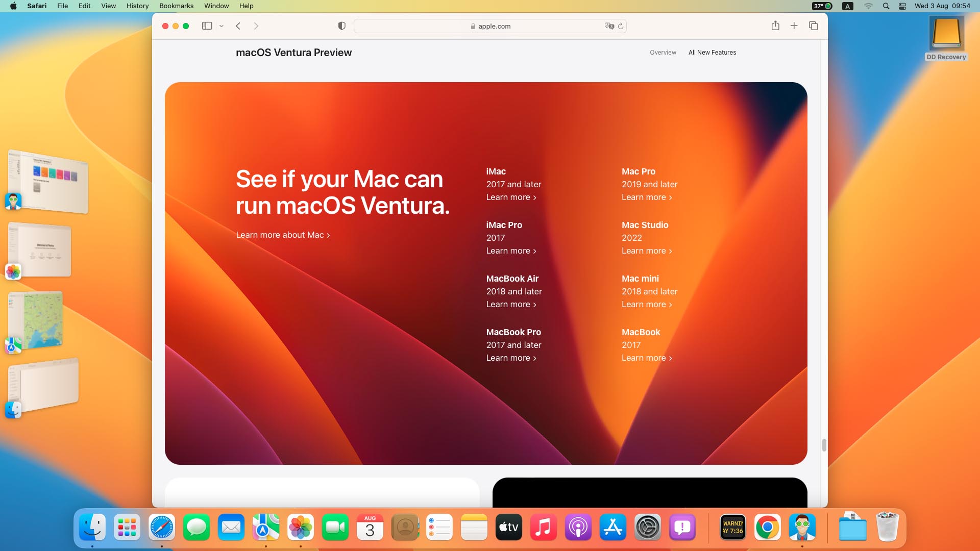Screen dimensions: 980x551
Task: Open Control Center
Action: 902,6
